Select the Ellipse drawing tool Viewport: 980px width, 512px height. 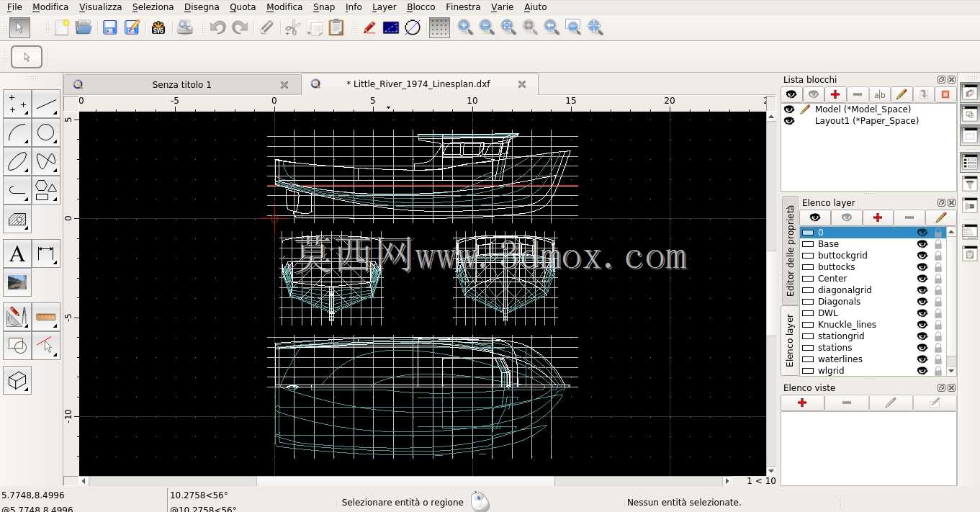[x=17, y=161]
